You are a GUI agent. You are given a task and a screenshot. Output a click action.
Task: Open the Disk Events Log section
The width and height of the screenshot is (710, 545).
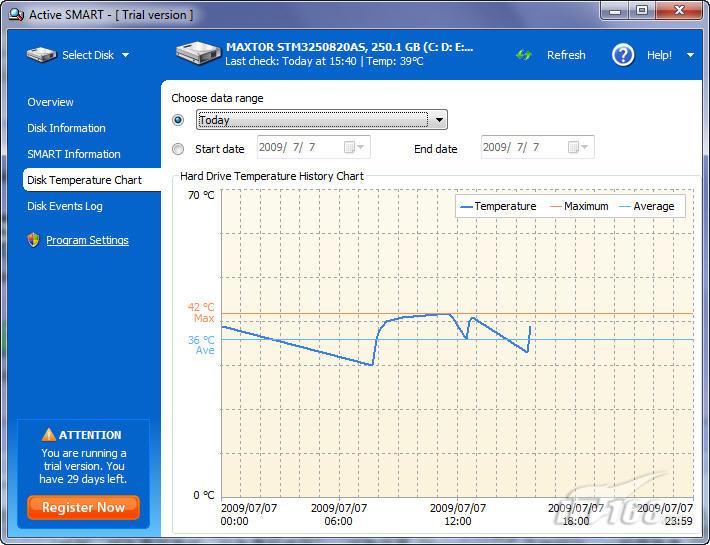[x=65, y=206]
